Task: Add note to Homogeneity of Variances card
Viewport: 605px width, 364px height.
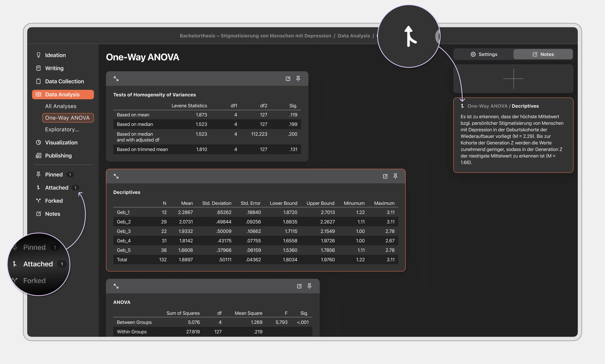Action: (288, 78)
